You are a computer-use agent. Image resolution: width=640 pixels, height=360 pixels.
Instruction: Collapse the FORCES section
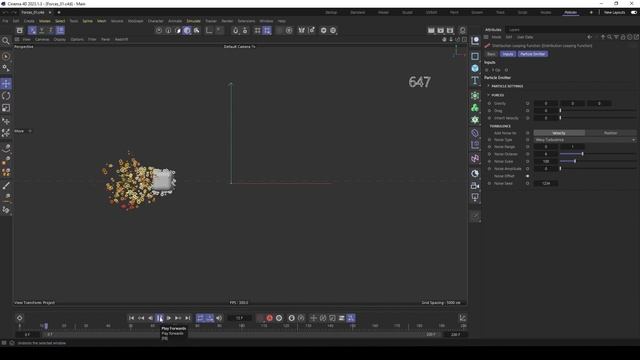tap(489, 95)
